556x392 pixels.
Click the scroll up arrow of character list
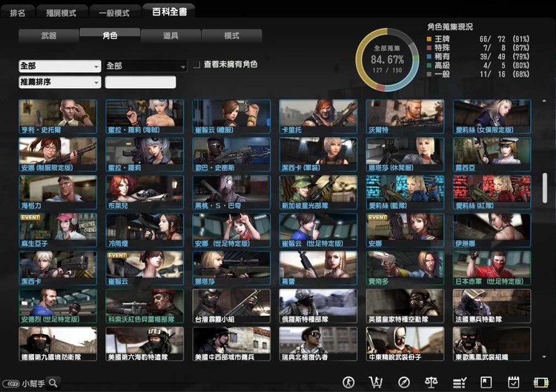point(544,101)
